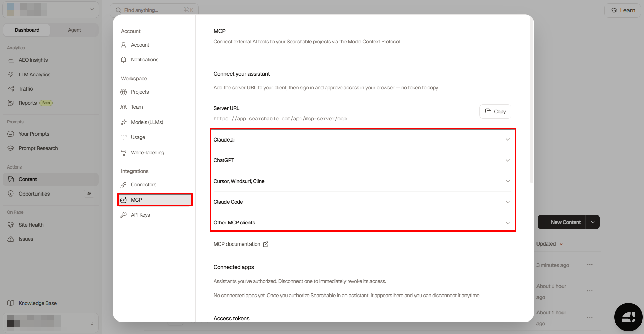The height and width of the screenshot is (334, 644).
Task: Click the external link icon beside MCP documentation
Action: pyautogui.click(x=266, y=244)
